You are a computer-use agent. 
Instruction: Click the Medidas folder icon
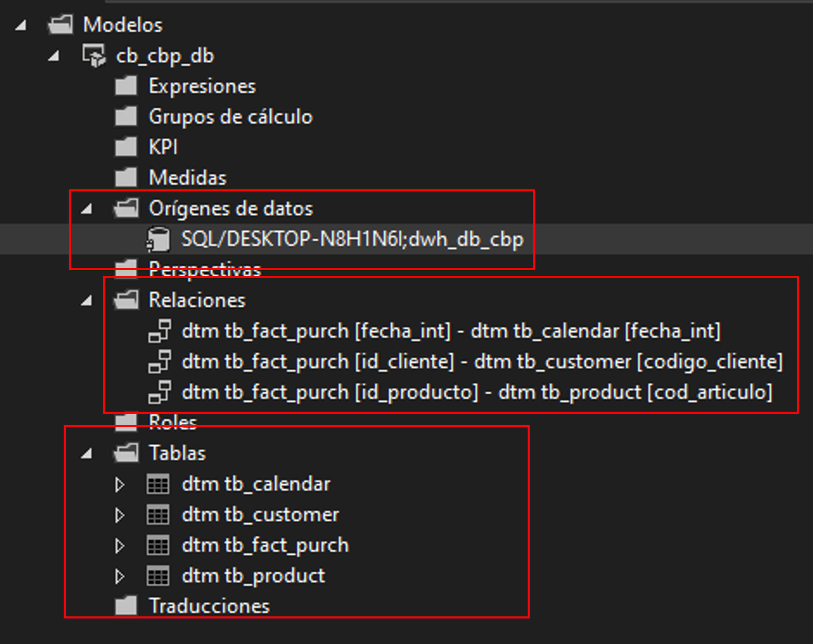point(125,177)
